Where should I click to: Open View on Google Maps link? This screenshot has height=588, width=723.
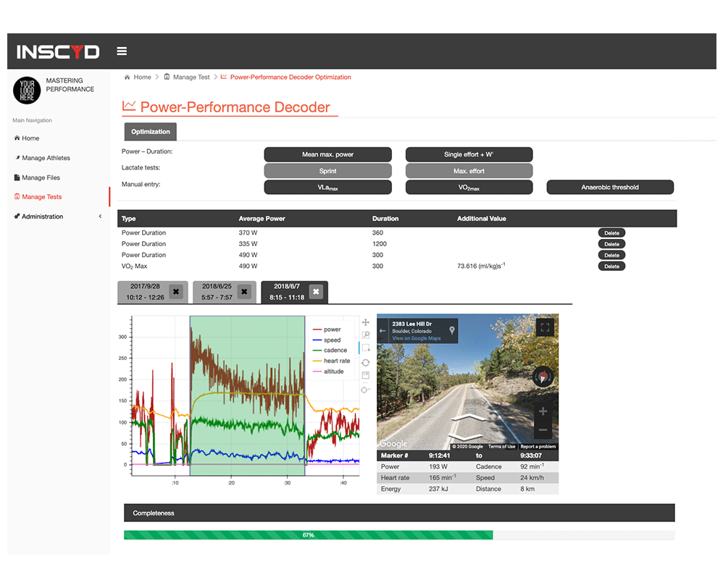pyautogui.click(x=416, y=338)
